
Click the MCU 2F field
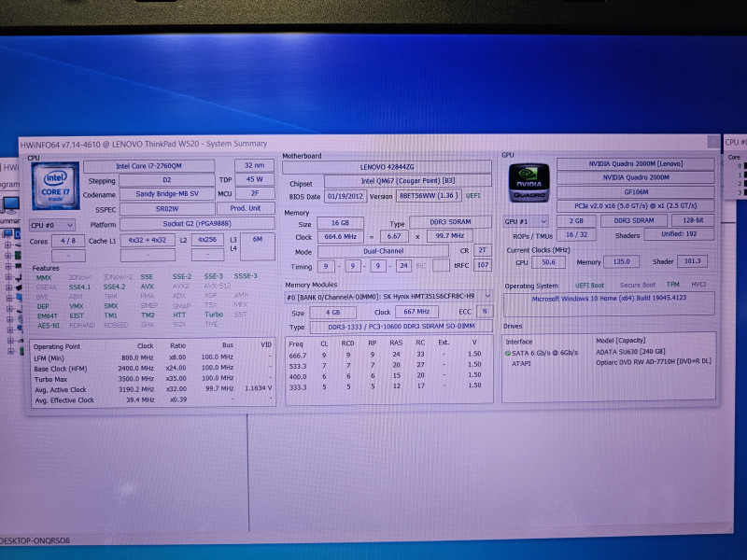(255, 193)
